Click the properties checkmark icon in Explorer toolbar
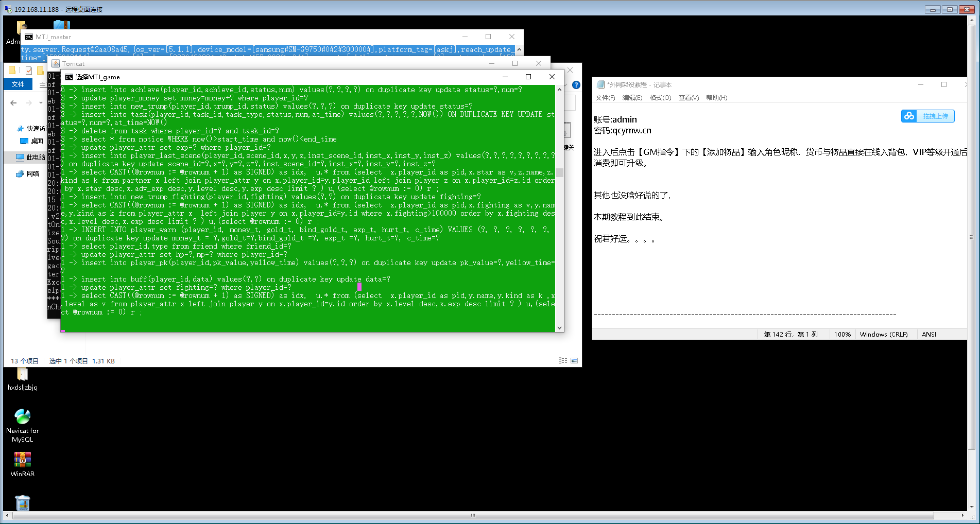 [x=29, y=71]
